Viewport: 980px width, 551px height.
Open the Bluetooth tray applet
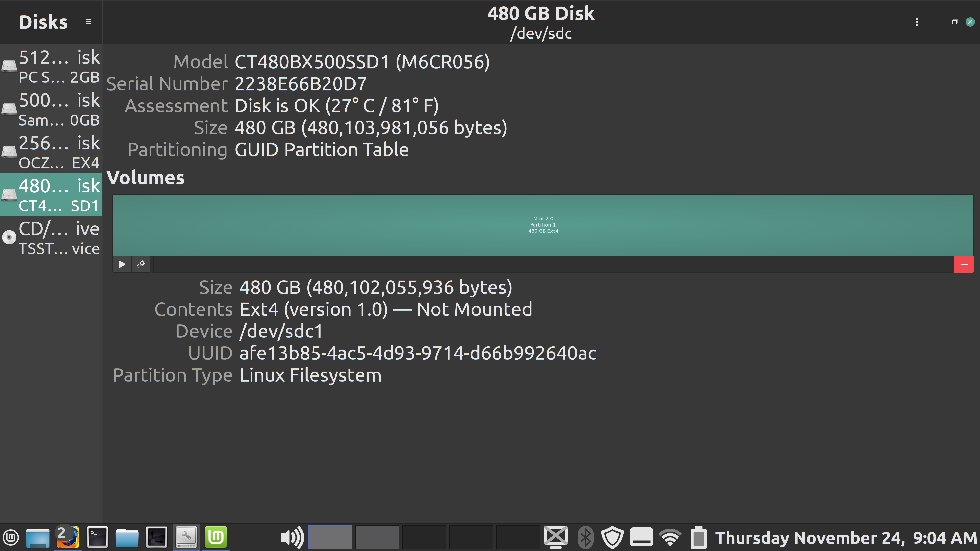point(585,537)
